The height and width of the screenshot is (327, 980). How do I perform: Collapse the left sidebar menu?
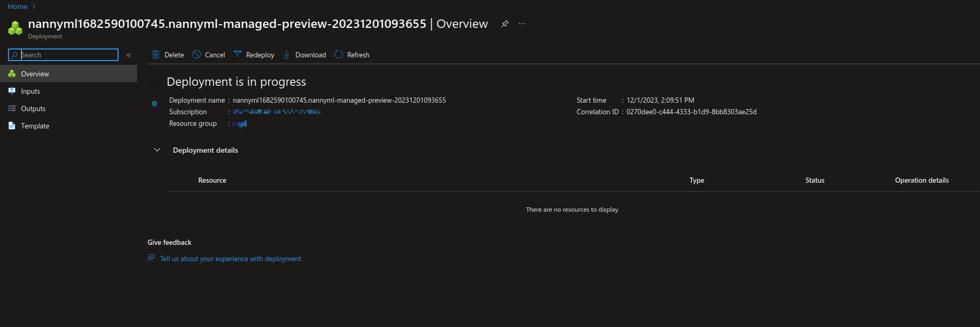(x=129, y=55)
